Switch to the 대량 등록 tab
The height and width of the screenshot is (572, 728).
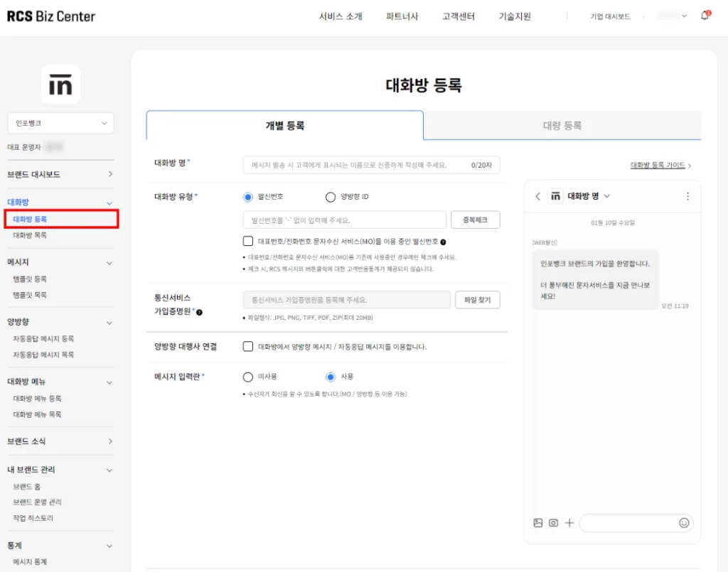point(562,125)
